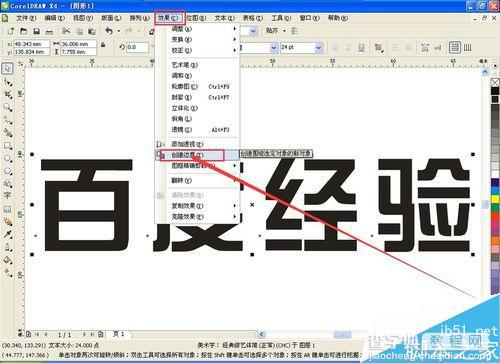Open the 窗口 menu

coord(309,18)
